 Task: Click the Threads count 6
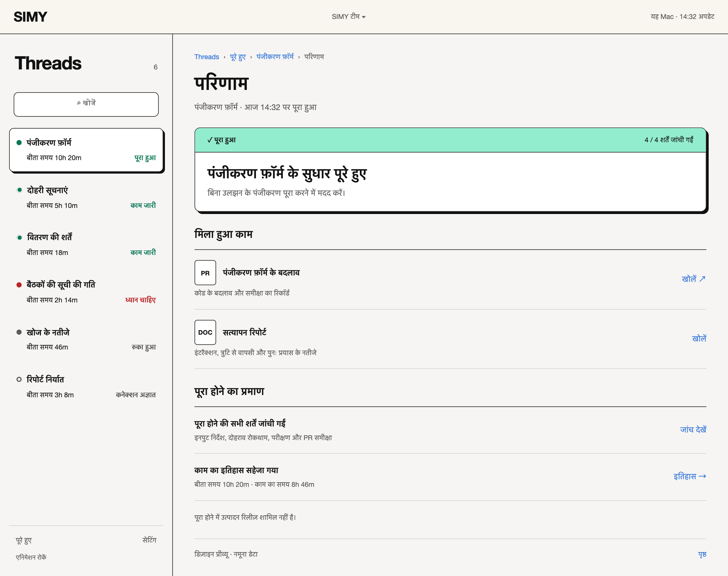click(155, 67)
